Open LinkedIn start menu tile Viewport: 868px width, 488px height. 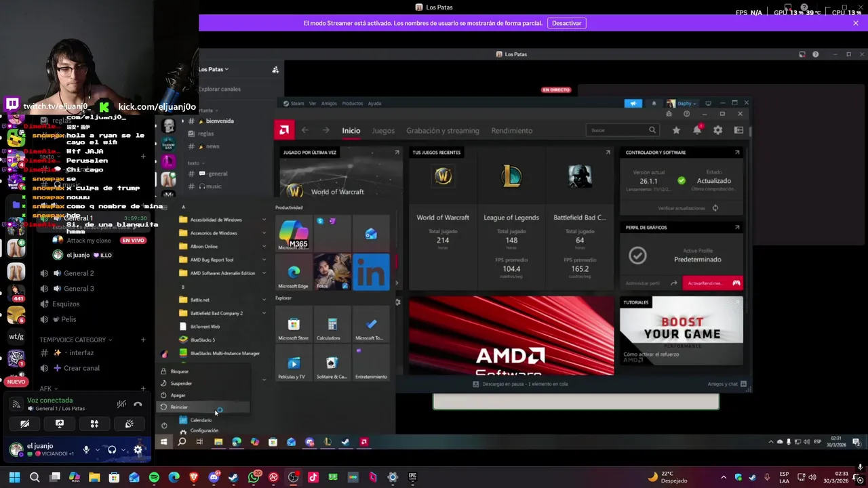point(371,272)
